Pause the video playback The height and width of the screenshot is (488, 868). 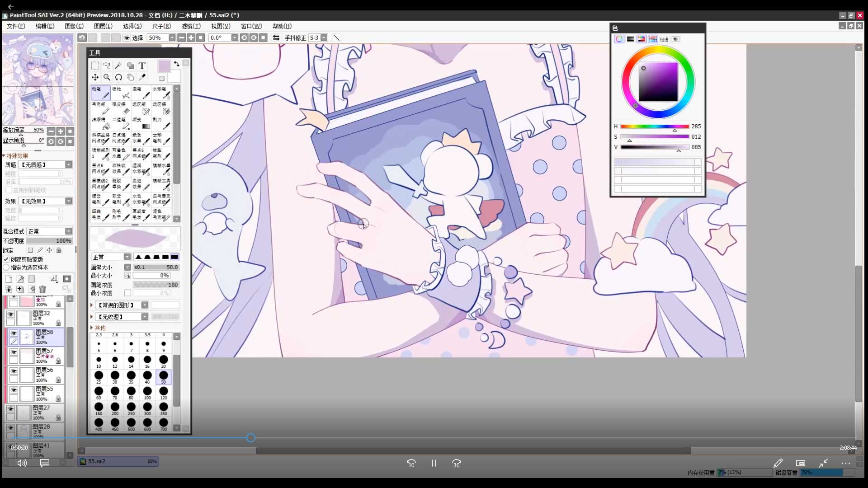click(x=434, y=464)
